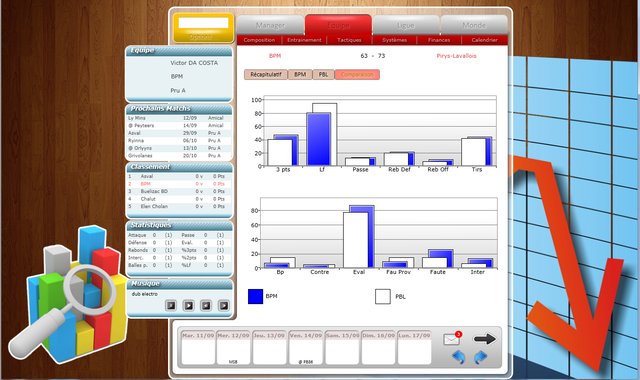This screenshot has height=380, width=640.
Task: Click the black right arrow to advance day
Action: [484, 339]
